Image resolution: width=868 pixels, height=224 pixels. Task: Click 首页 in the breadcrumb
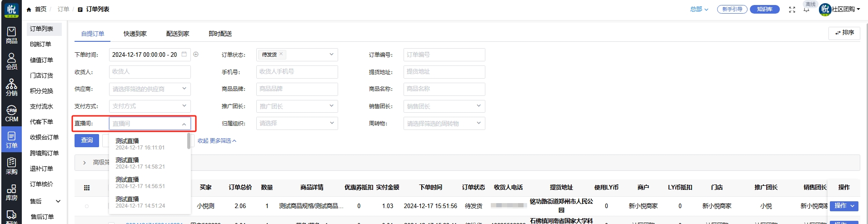(x=40, y=9)
